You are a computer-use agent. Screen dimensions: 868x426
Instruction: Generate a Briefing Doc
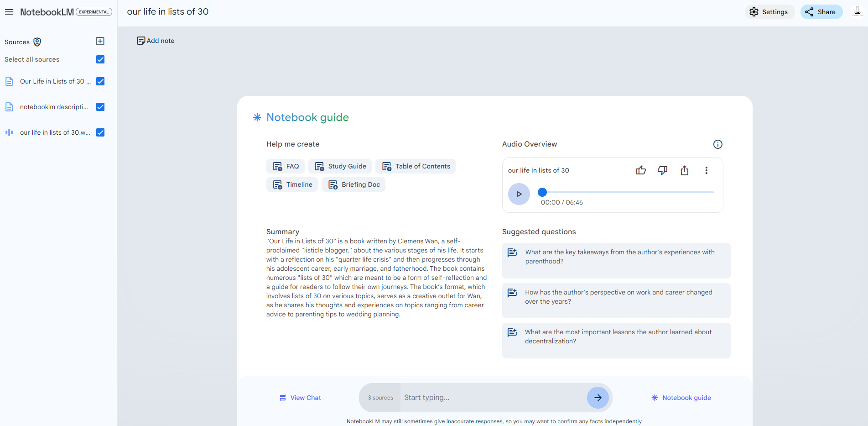point(353,184)
